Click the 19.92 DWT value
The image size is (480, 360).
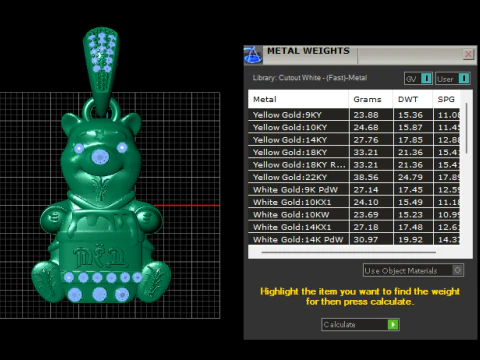tap(410, 240)
